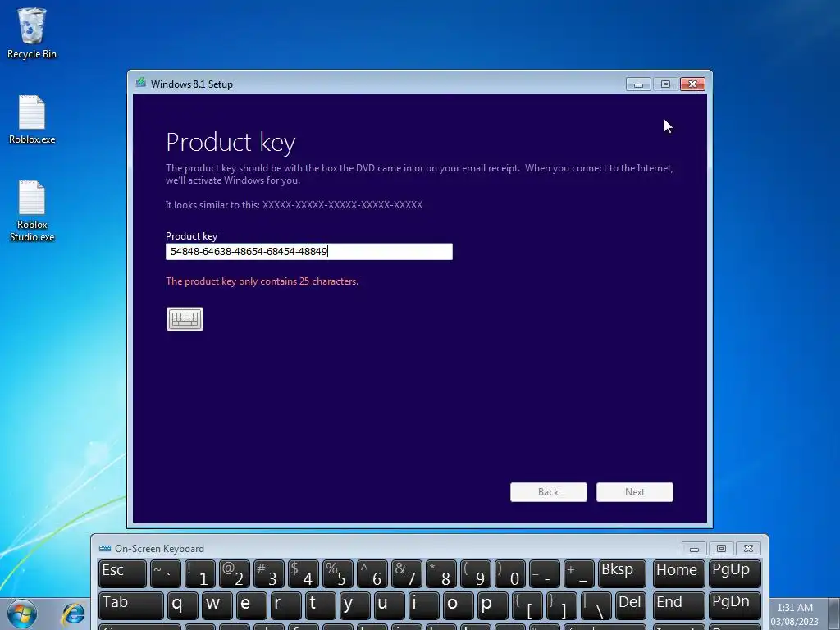Maximize the Windows 8.1 Setup window

(x=665, y=84)
